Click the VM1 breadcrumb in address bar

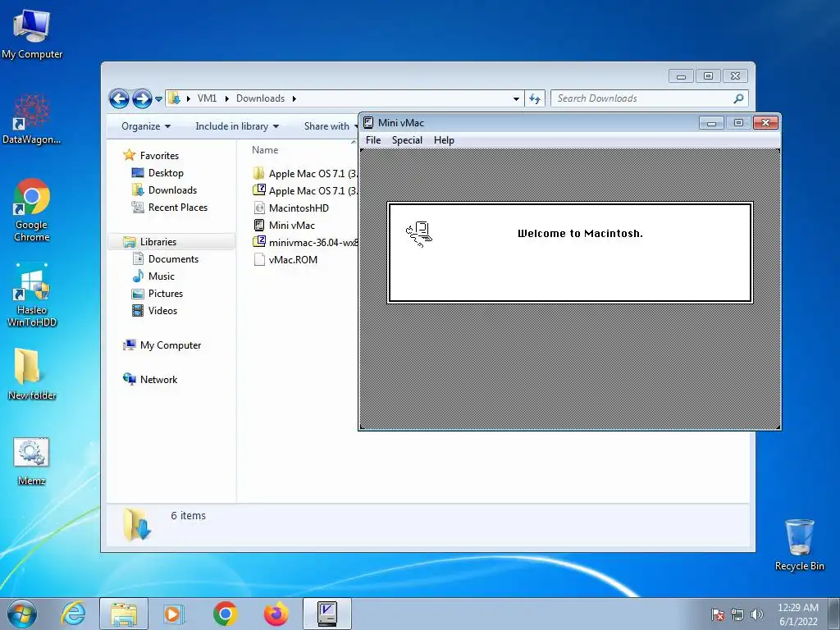[x=207, y=98]
